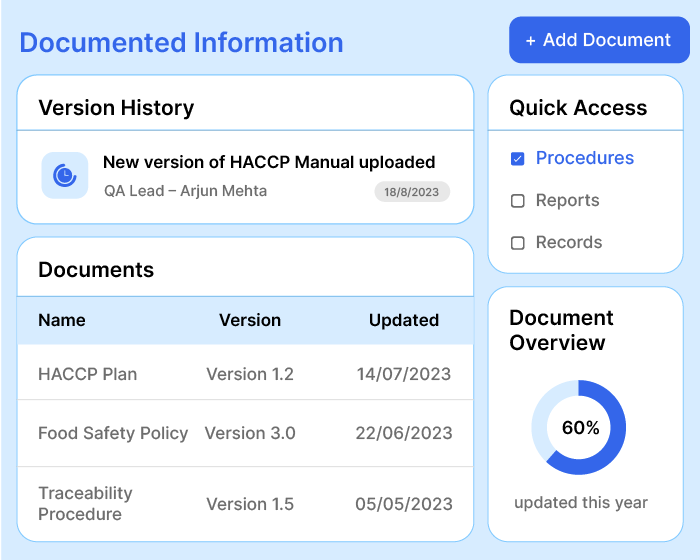Uncheck the Procedures checkbox
This screenshot has width=700, height=560.
517,159
